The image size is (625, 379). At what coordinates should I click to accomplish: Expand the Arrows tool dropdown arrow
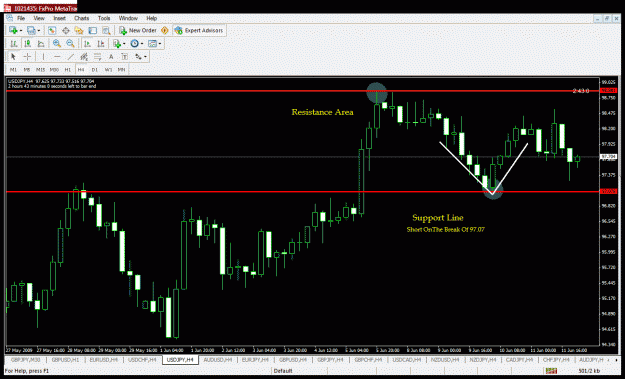(x=145, y=57)
